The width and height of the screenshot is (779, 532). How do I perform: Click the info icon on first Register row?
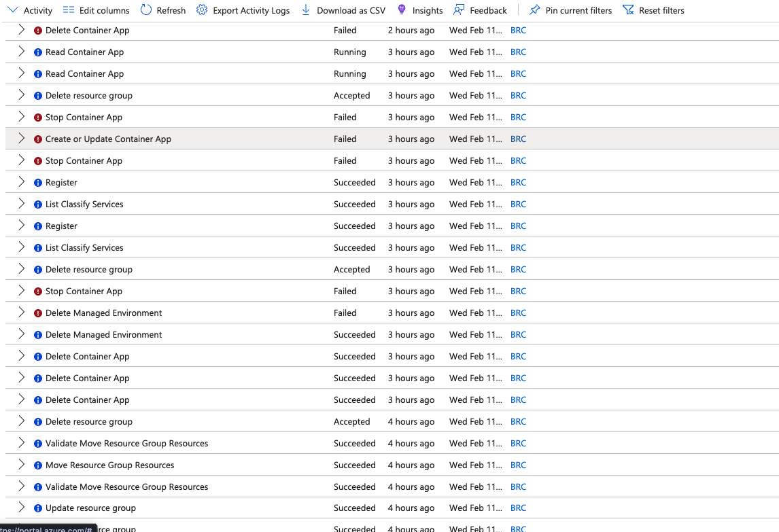coord(38,183)
